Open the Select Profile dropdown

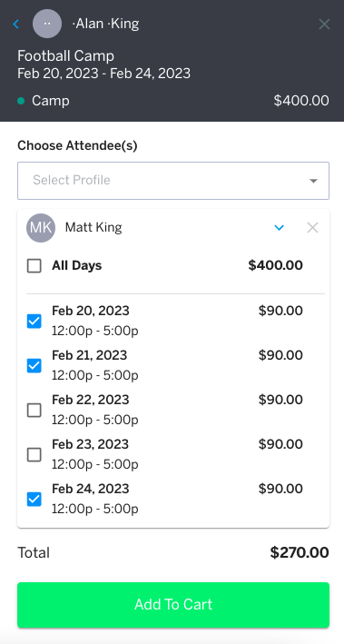tap(173, 181)
